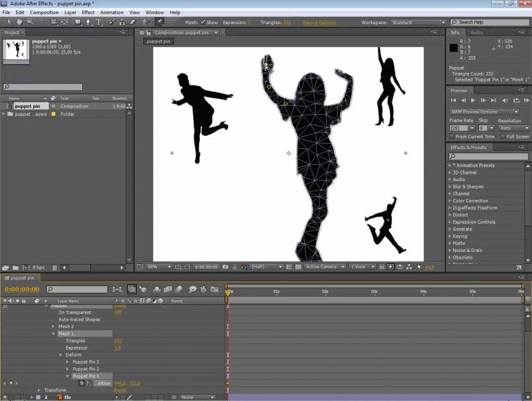
Task: Select the Horizontal Type tool
Action: point(100,22)
